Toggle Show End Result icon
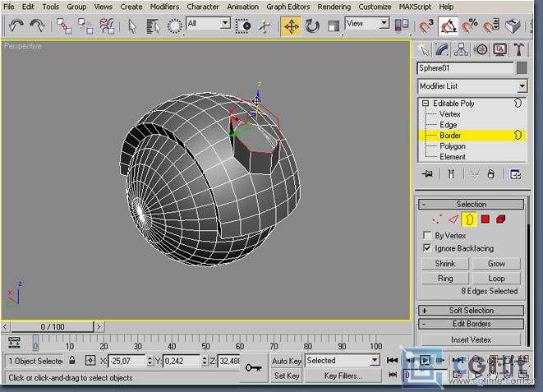Image resolution: width=543 pixels, height=392 pixels. coord(451,174)
